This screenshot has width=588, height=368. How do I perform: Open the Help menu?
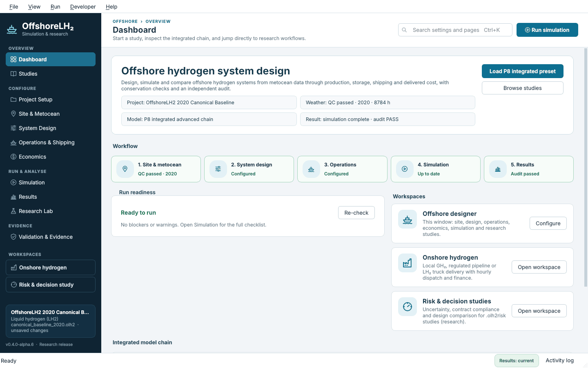click(111, 7)
